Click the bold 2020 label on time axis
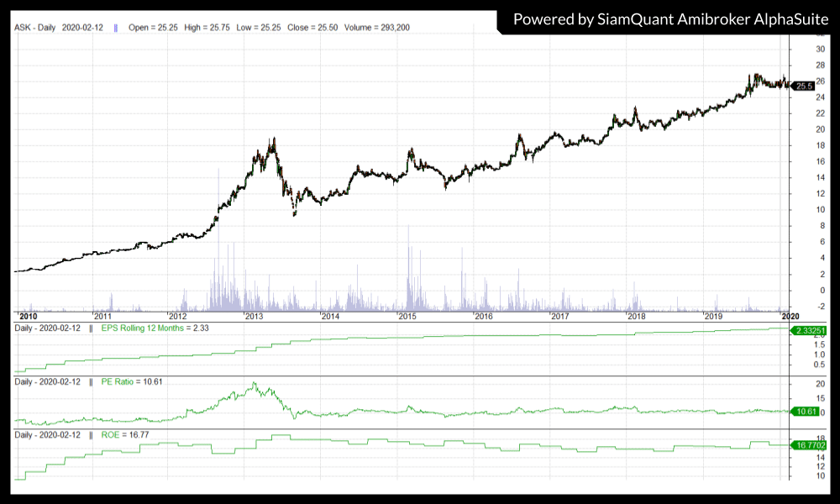Screen dimensions: 840x504 790,316
